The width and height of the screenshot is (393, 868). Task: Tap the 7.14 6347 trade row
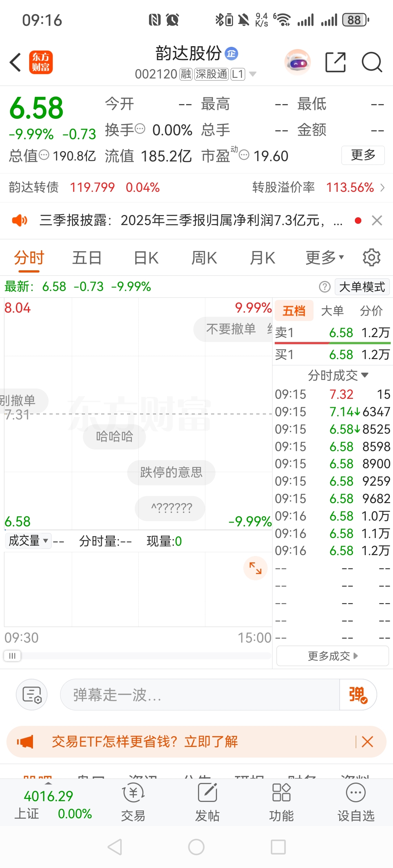tap(332, 412)
